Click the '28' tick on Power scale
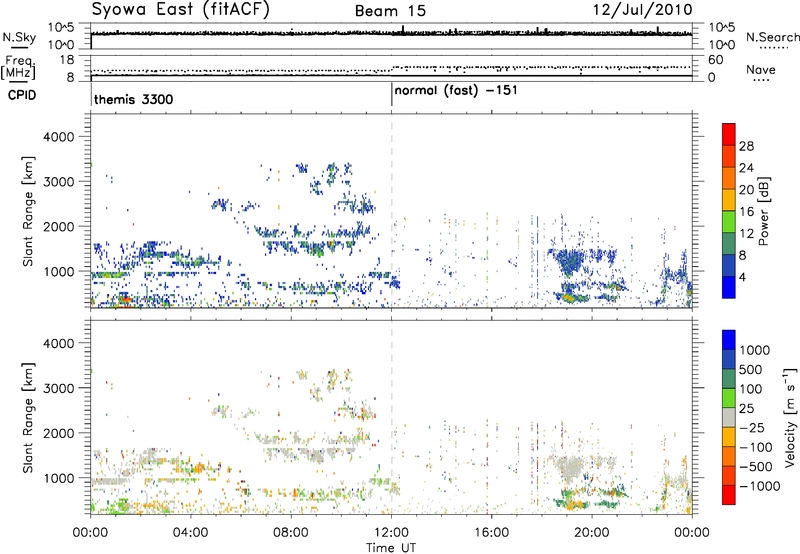The height and width of the screenshot is (554, 800). (x=746, y=146)
